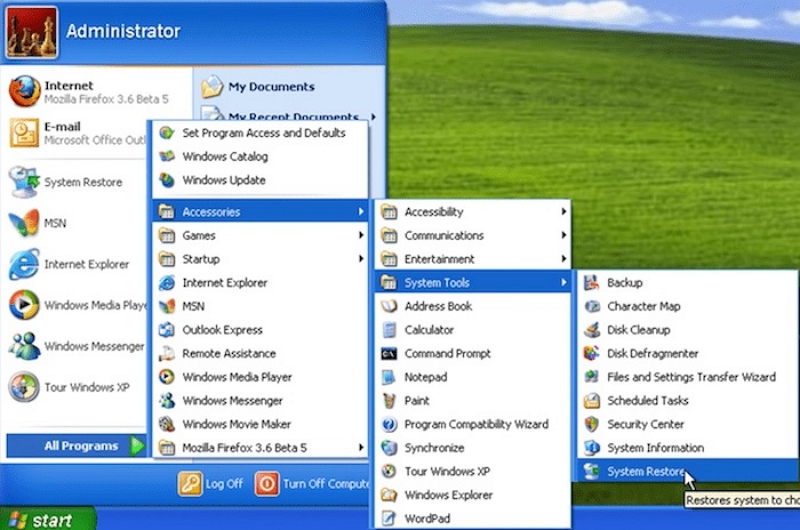Click the Tour Windows XP icon in left column

pos(24,387)
